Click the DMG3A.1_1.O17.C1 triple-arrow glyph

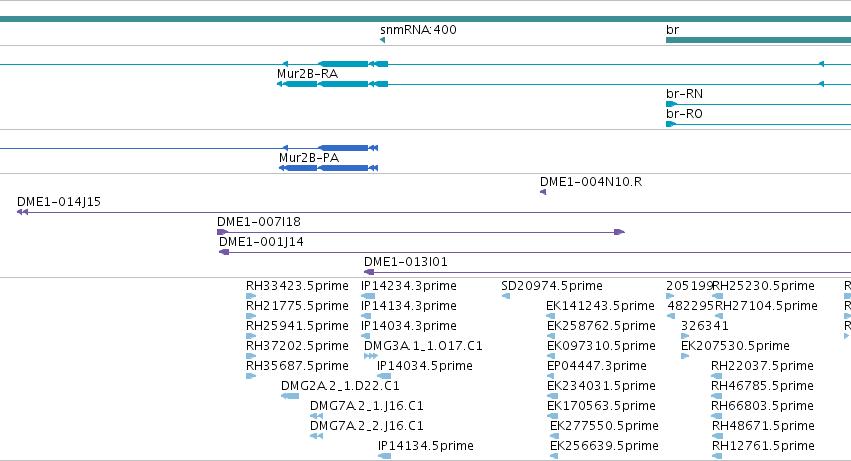(x=371, y=357)
